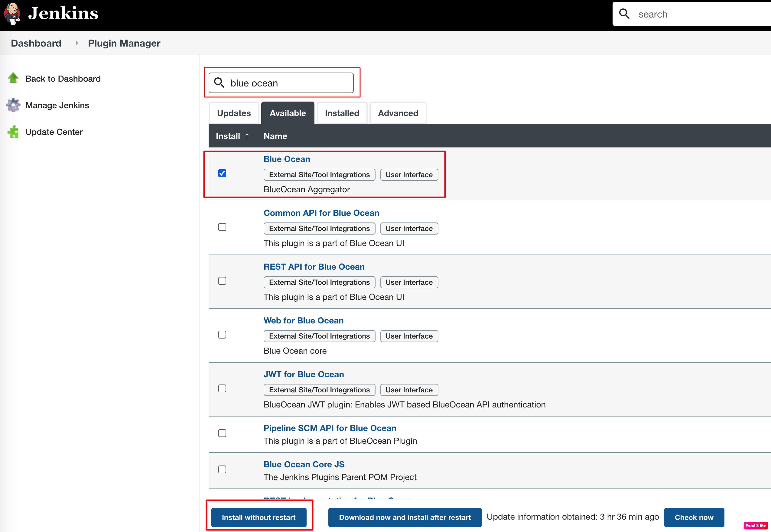Click User Interface tag under JWT for Blue Ocean
The image size is (771, 532).
[x=409, y=390]
